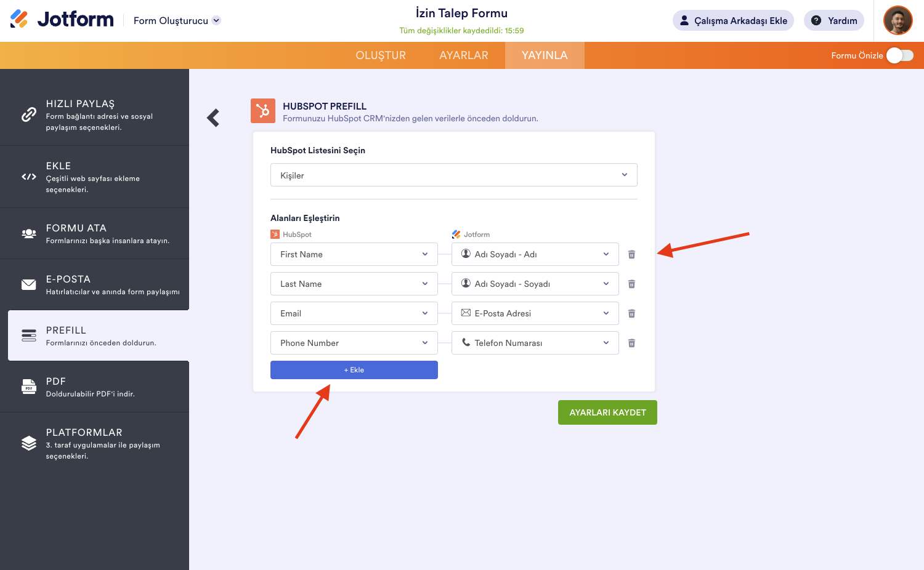Click the Jotform column header icon
The width and height of the screenshot is (924, 570).
(456, 235)
